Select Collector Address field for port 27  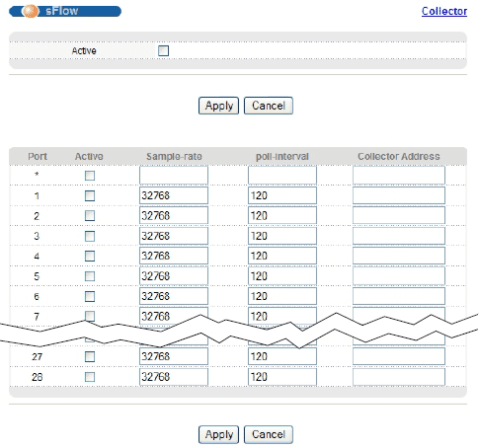[x=399, y=356]
